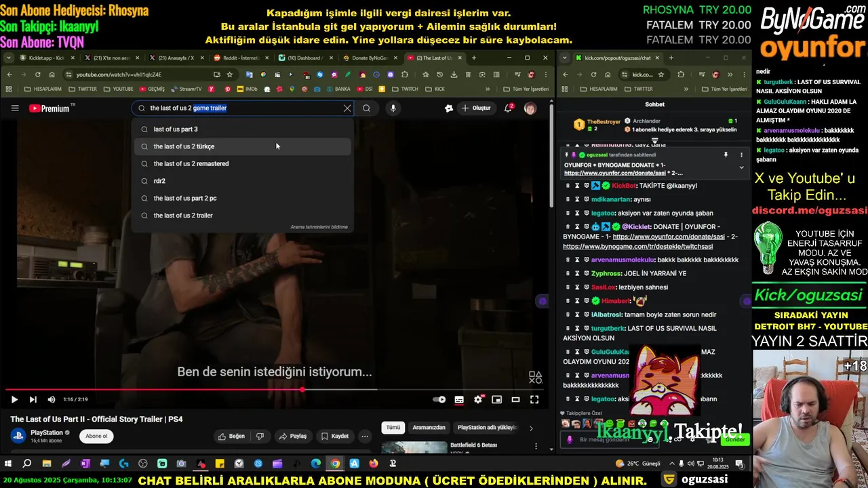Select suggestion 'rdr2'
868x488 pixels.
[x=242, y=181]
